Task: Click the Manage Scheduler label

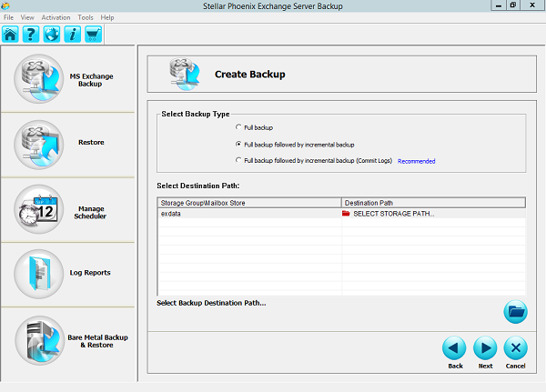Action: 90,212
